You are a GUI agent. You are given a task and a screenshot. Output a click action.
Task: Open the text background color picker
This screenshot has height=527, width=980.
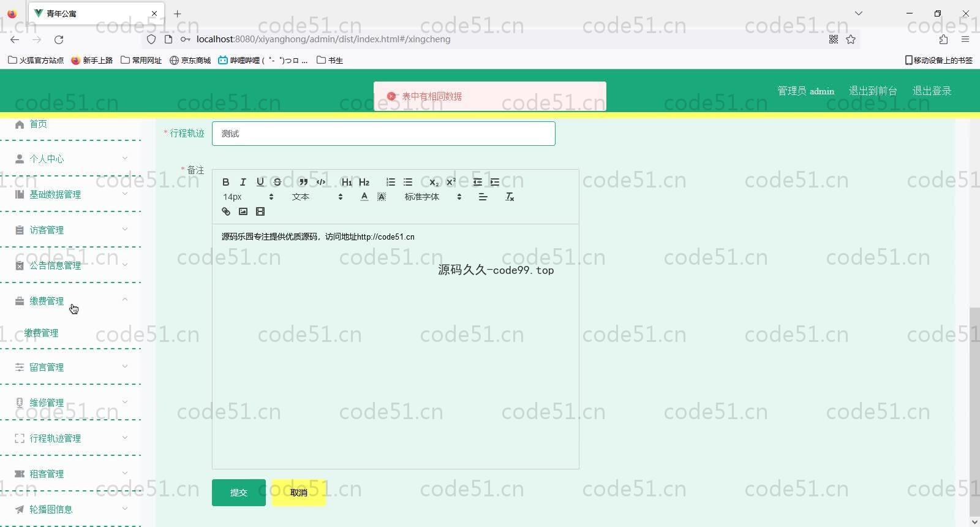point(381,197)
